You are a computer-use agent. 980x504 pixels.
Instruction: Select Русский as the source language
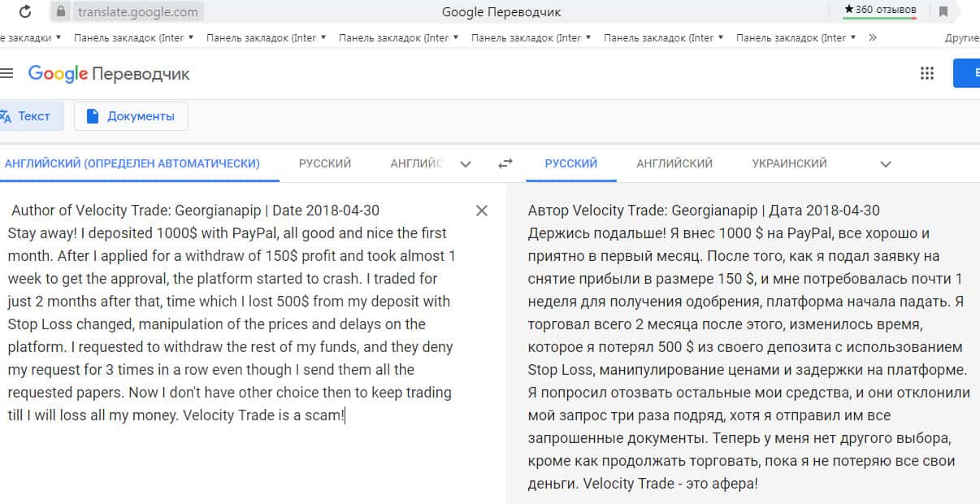pyautogui.click(x=325, y=163)
